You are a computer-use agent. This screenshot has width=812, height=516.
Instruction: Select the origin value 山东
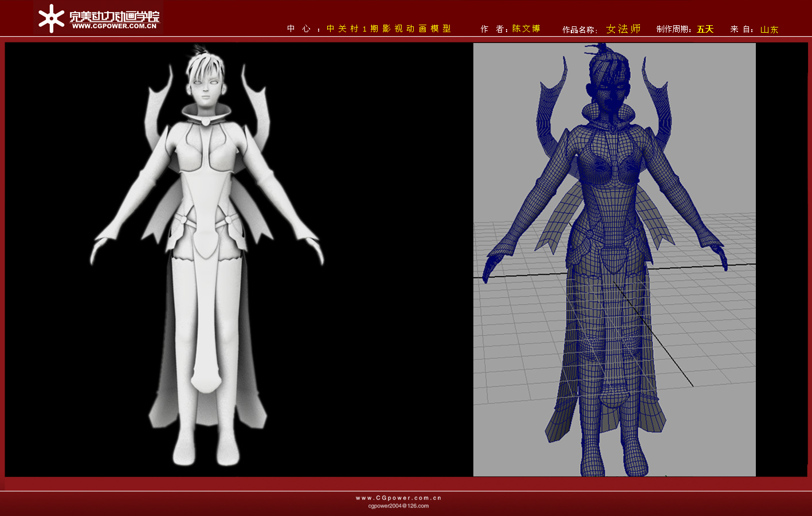769,29
